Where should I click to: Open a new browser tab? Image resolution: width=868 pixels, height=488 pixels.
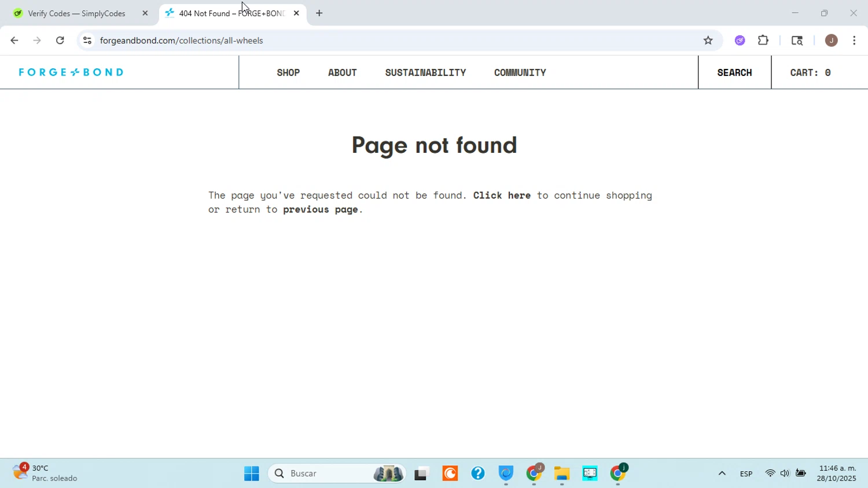[319, 13]
